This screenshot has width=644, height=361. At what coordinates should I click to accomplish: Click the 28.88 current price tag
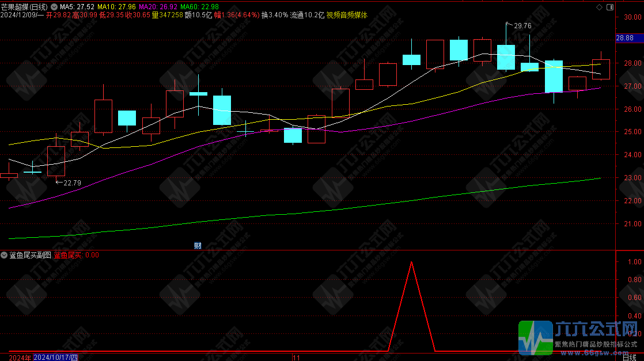pos(625,38)
